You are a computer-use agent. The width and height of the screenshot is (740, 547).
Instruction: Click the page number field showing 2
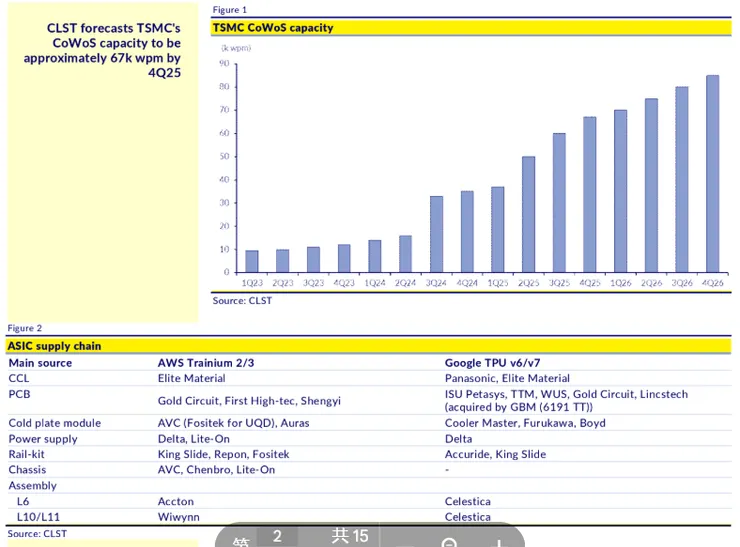pyautogui.click(x=277, y=536)
